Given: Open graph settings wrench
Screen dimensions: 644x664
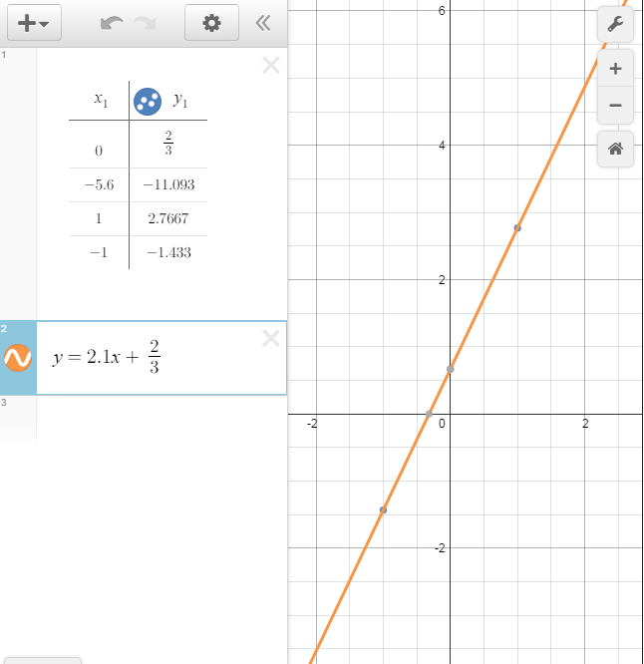Looking at the screenshot, I should click(615, 24).
